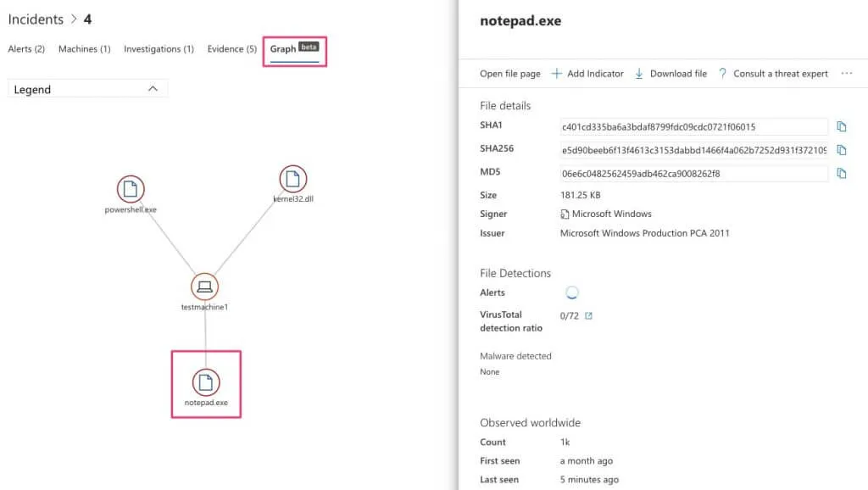Viewport: 868px width, 490px height.
Task: Click First seen 'a month ago'
Action: [587, 460]
